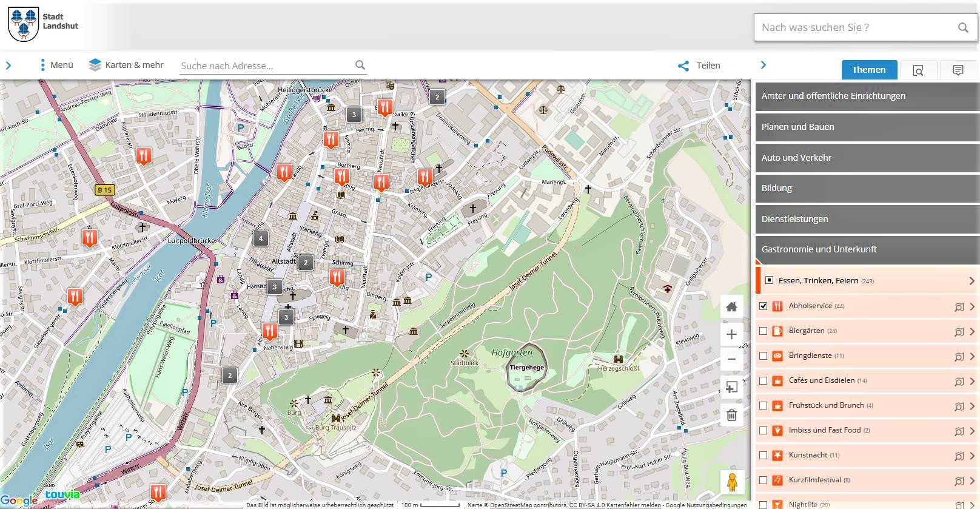Zoom out with the minus button
Screen dimensions: 980x509
pos(732,359)
